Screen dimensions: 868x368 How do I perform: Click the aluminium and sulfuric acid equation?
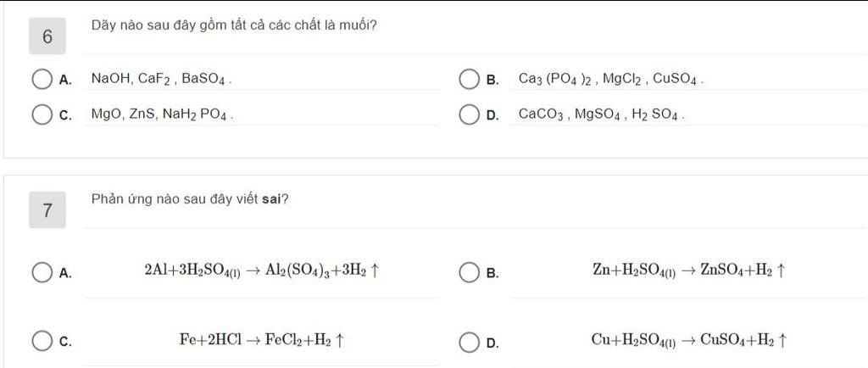tap(261, 270)
